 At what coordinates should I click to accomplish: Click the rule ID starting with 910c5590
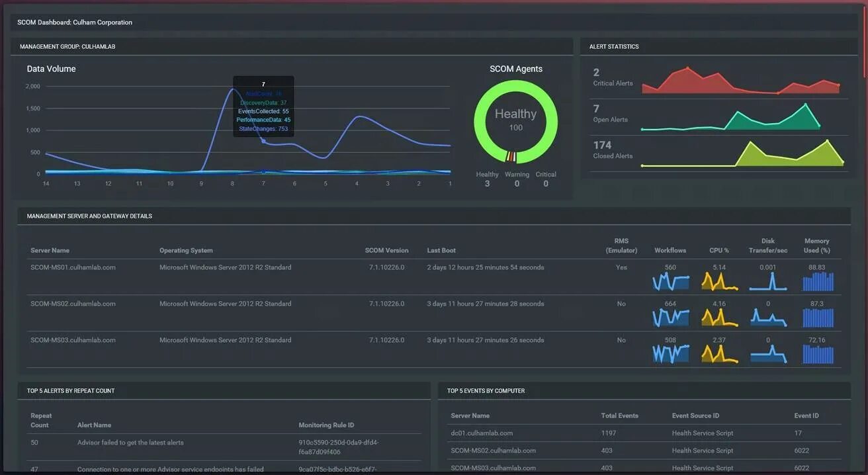(x=339, y=447)
